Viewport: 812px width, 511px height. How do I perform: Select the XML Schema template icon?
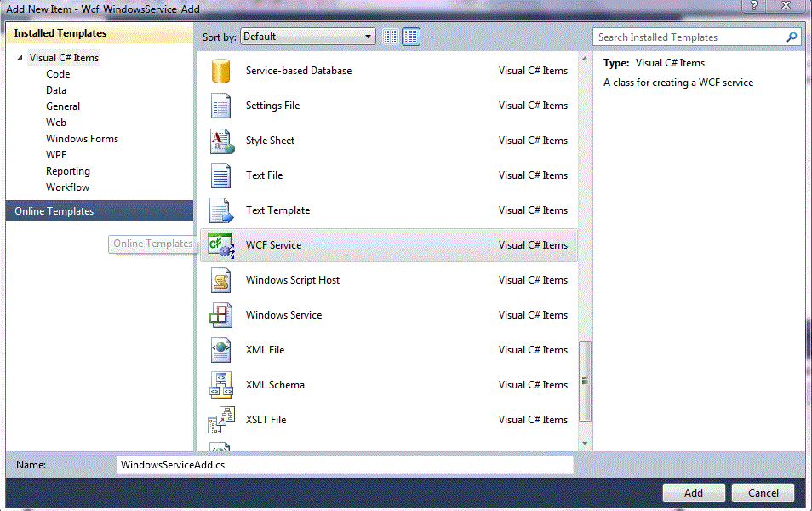[x=220, y=384]
